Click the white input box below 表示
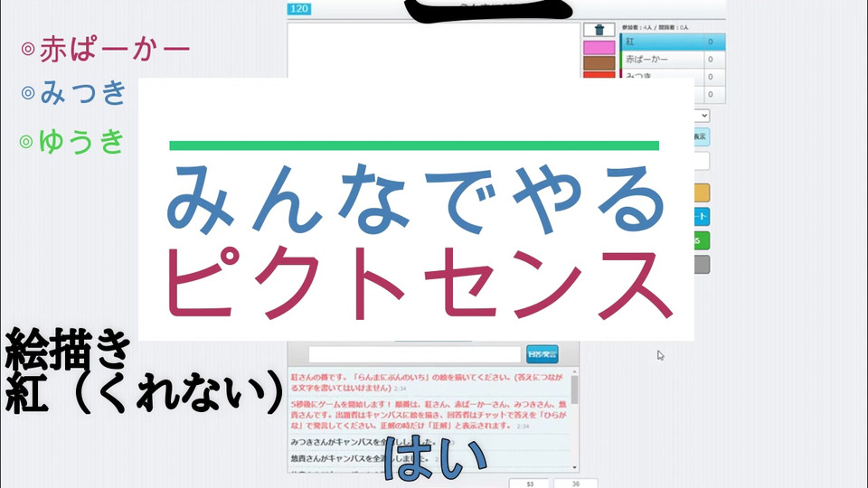The height and width of the screenshot is (488, 868). (702, 161)
